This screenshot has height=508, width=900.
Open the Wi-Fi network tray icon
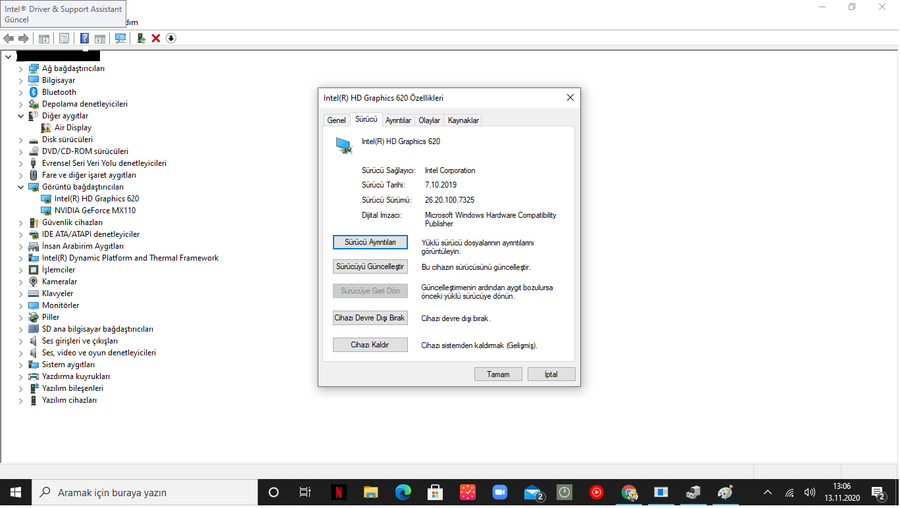[789, 493]
